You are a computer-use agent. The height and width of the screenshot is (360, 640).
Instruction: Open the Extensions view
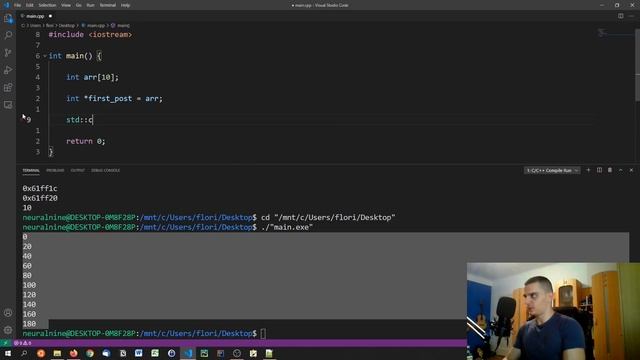[8, 87]
